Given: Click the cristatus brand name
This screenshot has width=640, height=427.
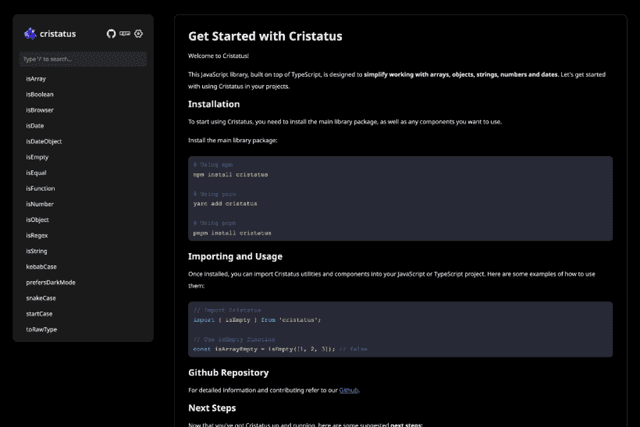Looking at the screenshot, I should click(x=58, y=34).
